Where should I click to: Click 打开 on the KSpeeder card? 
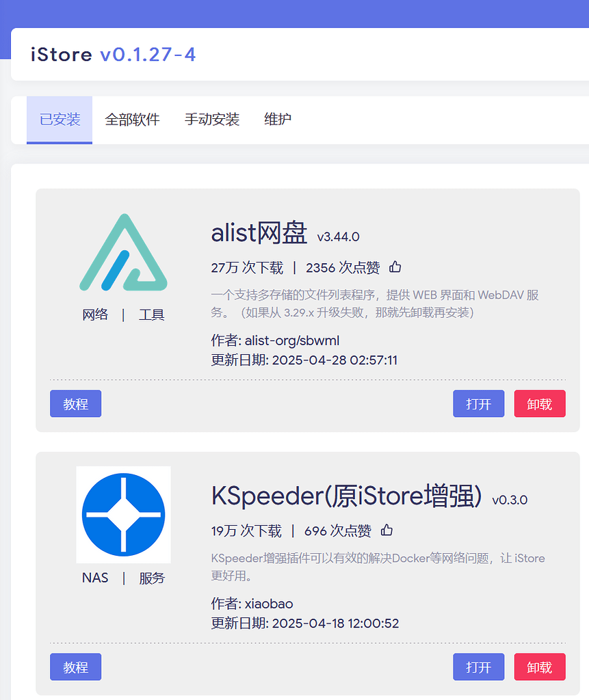click(x=478, y=667)
